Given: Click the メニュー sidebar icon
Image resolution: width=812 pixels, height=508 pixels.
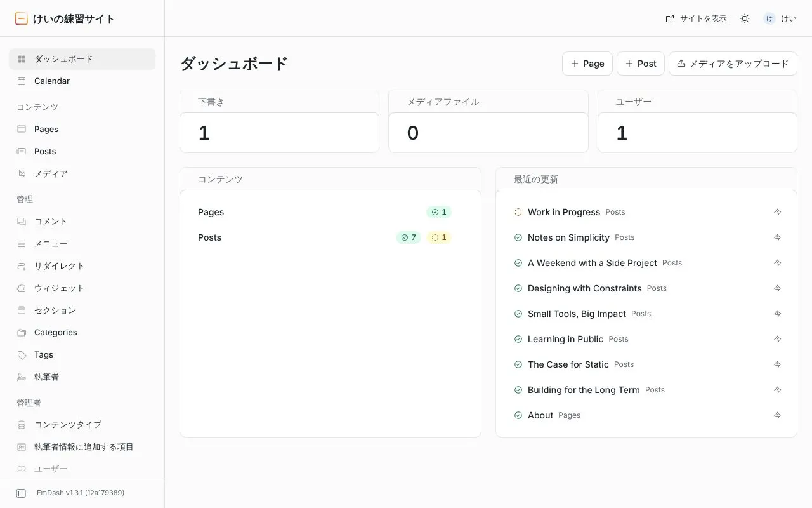Looking at the screenshot, I should click(x=22, y=244).
